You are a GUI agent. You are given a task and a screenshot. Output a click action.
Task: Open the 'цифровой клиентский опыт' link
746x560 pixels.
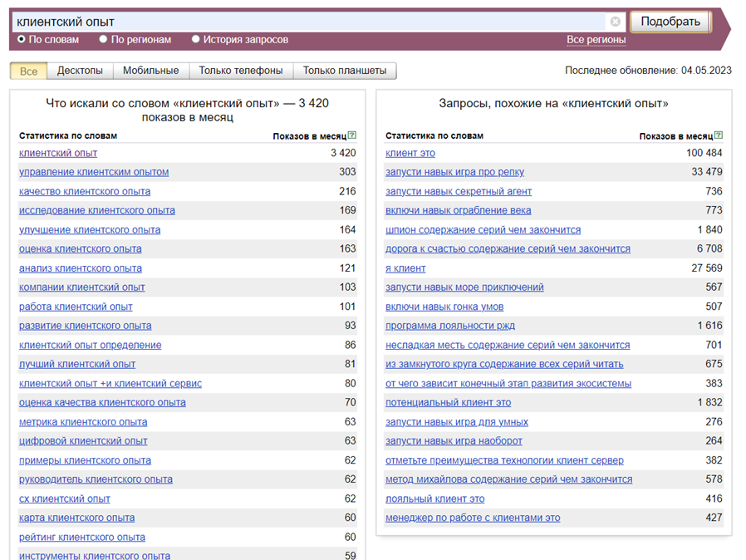[83, 441]
